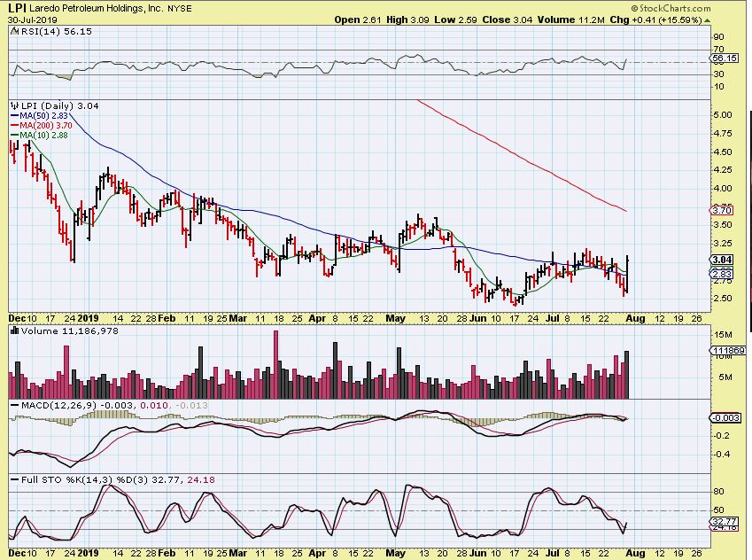The width and height of the screenshot is (752, 560).
Task: Click the Open 2.61 value
Action: [358, 19]
